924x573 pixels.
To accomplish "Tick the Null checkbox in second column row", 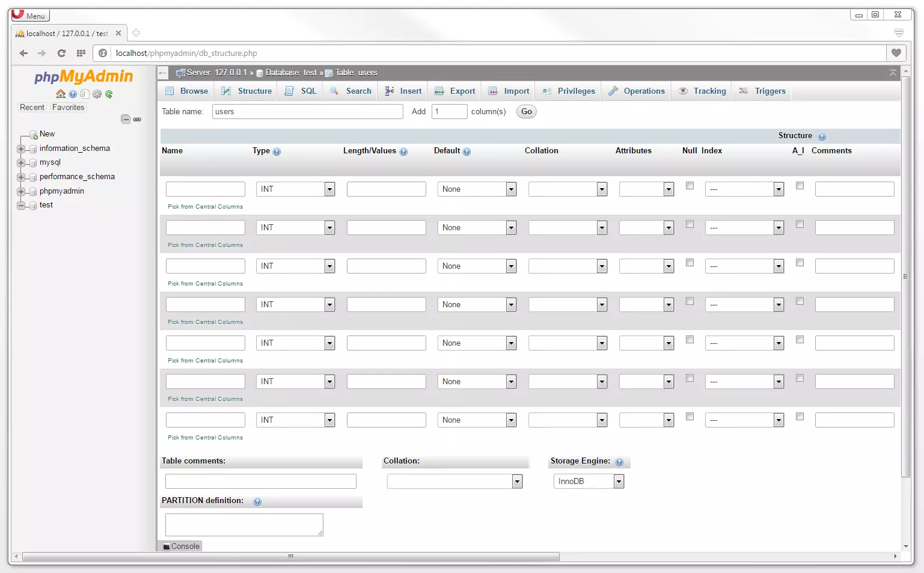I will [690, 224].
